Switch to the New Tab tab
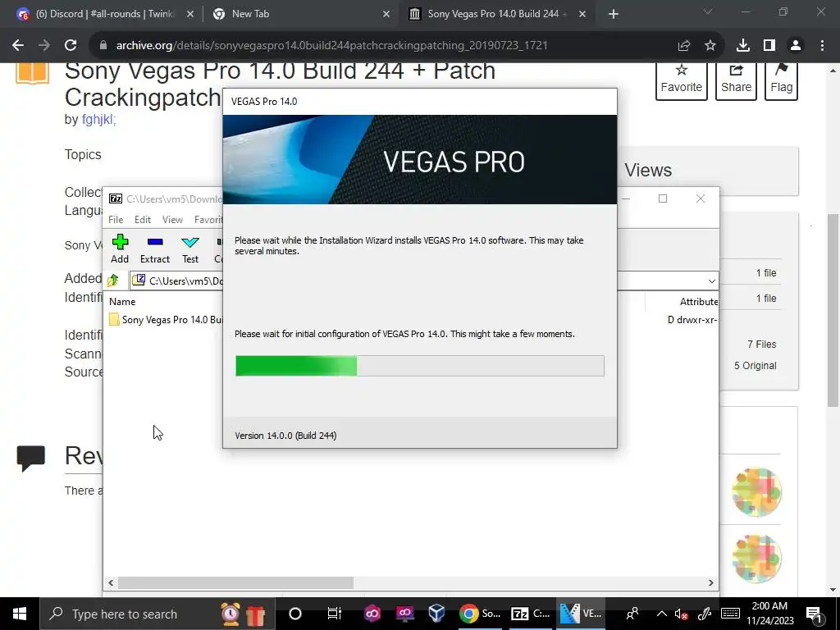 tap(300, 14)
